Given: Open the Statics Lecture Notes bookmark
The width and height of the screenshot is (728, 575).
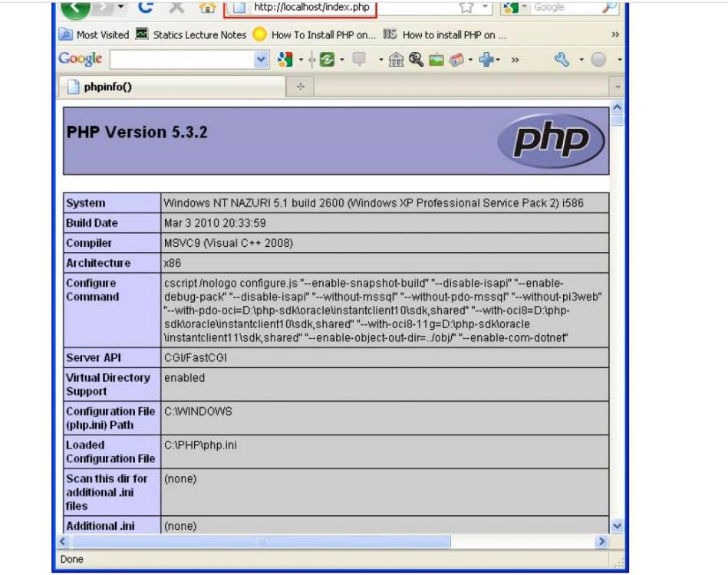Looking at the screenshot, I should [x=192, y=34].
